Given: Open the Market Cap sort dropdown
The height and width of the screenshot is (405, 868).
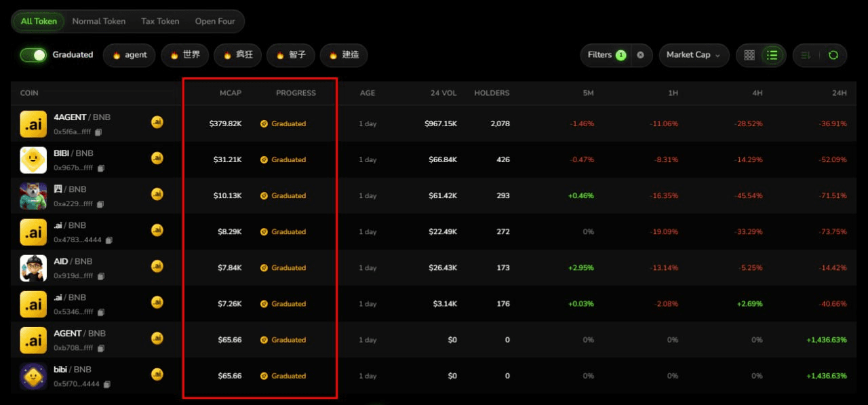Looking at the screenshot, I should 694,55.
